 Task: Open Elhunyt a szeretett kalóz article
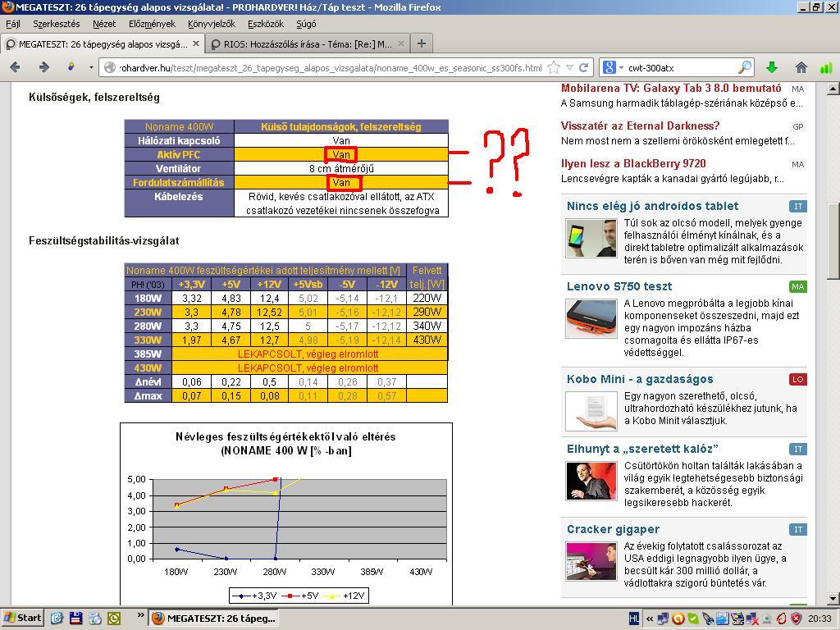[642, 449]
